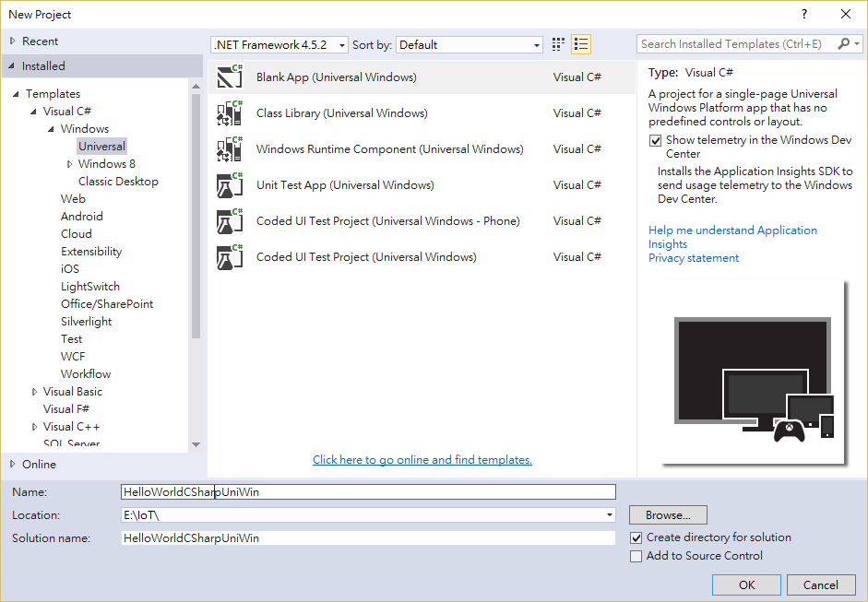Viewport: 868px width, 602px height.
Task: Switch to medium icons list view
Action: [x=581, y=44]
